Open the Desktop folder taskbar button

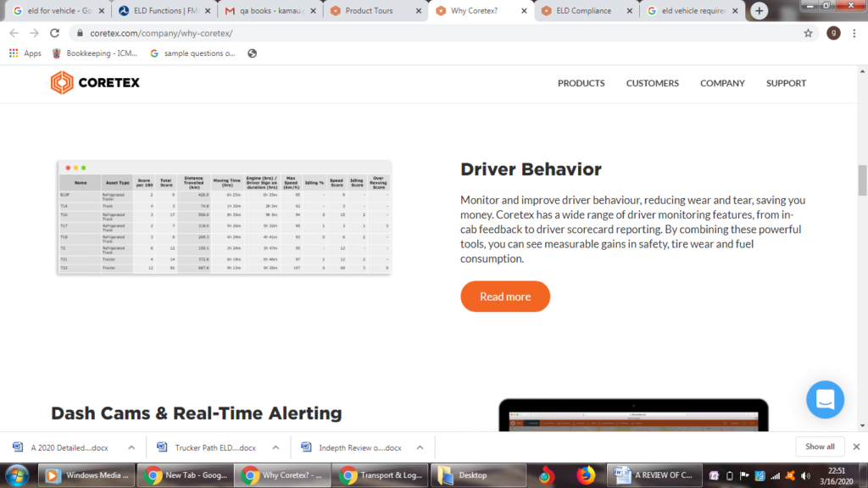click(478, 475)
